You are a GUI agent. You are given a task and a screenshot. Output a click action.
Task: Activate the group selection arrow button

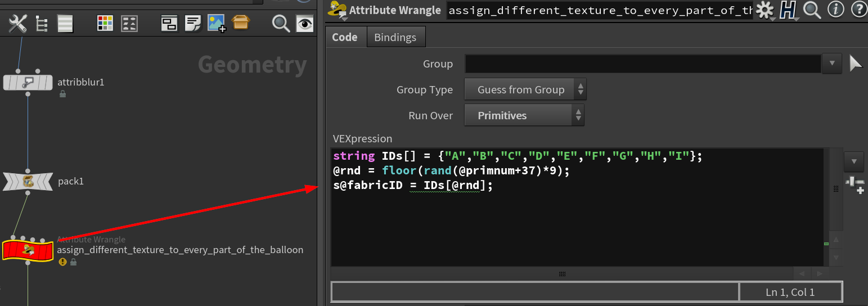pos(855,64)
